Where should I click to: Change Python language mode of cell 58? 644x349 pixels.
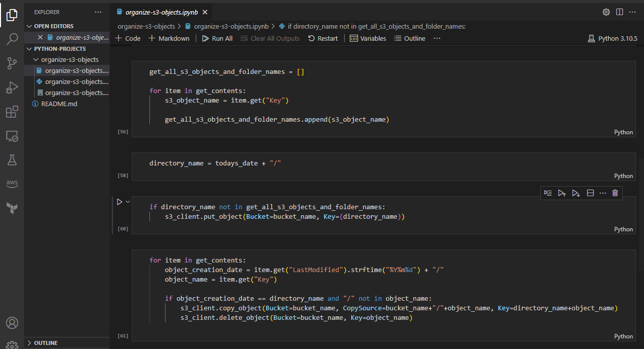pyautogui.click(x=623, y=176)
